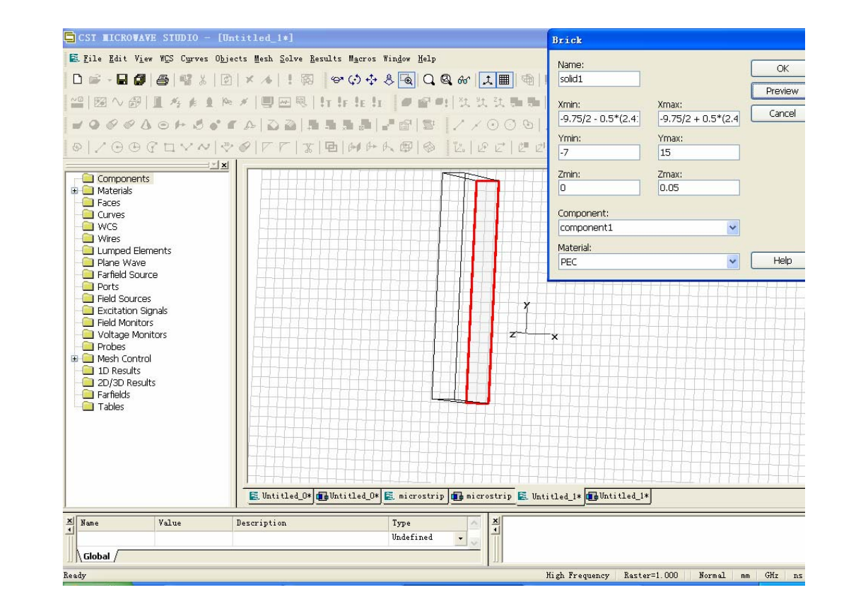Toggle the coordinate axes display button

click(488, 80)
